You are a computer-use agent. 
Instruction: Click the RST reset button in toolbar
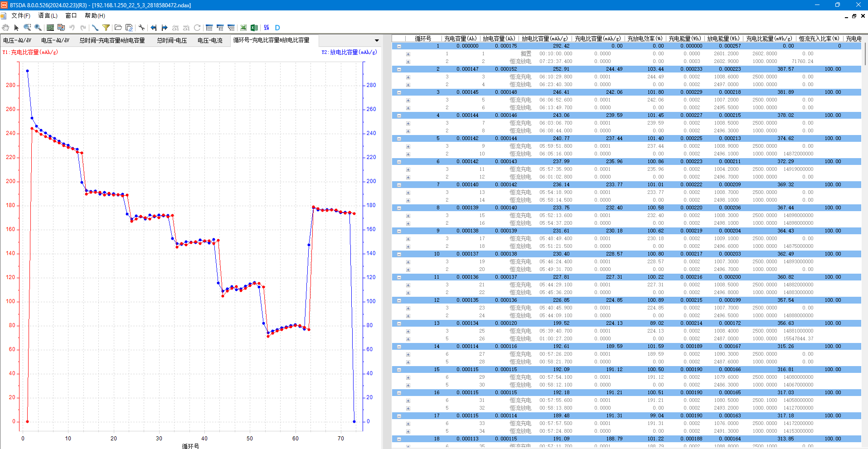pyautogui.click(x=50, y=28)
